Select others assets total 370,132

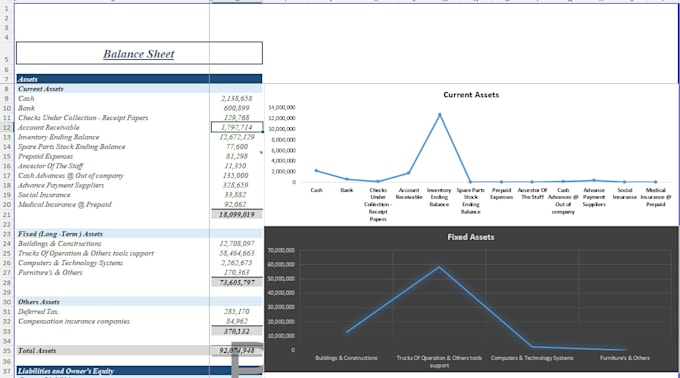(236, 331)
